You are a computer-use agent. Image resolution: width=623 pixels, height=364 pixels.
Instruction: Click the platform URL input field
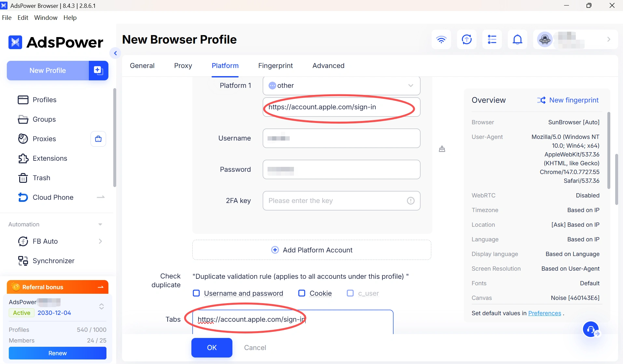(341, 107)
